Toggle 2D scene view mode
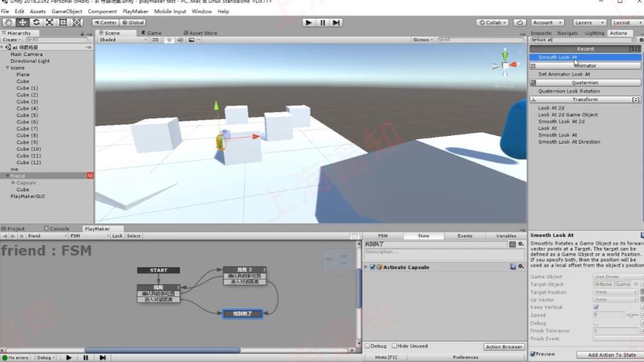Viewport: 644px width, 362px height. click(155, 40)
